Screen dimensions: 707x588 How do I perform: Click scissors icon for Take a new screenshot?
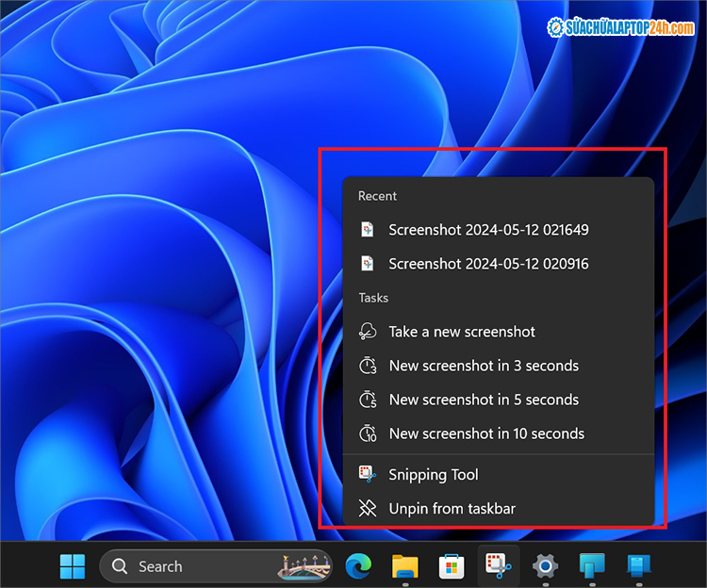coord(368,331)
